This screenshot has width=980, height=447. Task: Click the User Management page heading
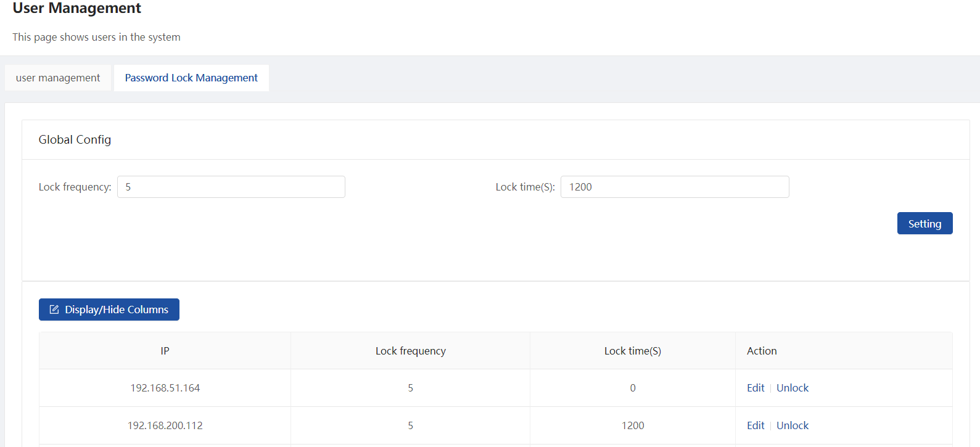[76, 8]
